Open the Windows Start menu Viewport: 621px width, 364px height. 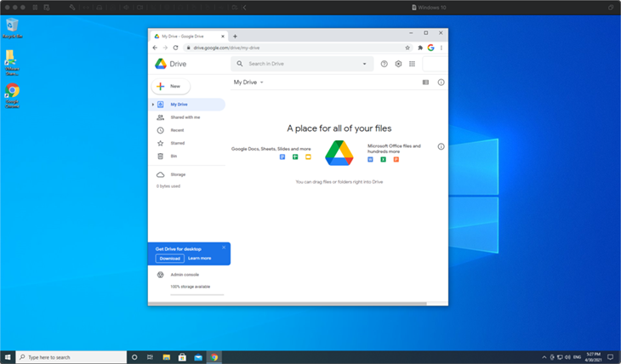(x=8, y=357)
